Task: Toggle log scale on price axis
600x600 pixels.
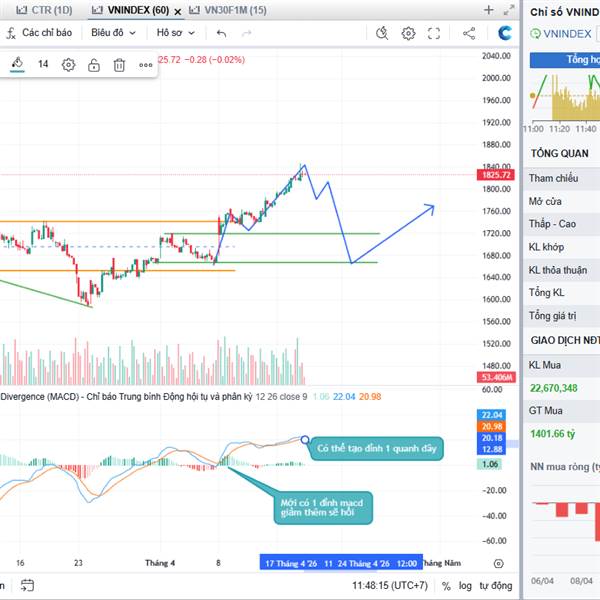Action: point(465,585)
